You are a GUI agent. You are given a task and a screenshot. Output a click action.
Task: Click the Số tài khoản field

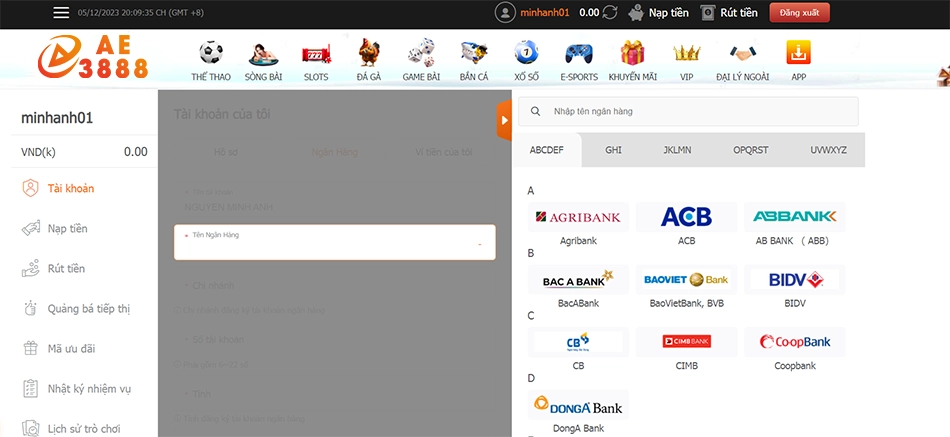coord(334,339)
